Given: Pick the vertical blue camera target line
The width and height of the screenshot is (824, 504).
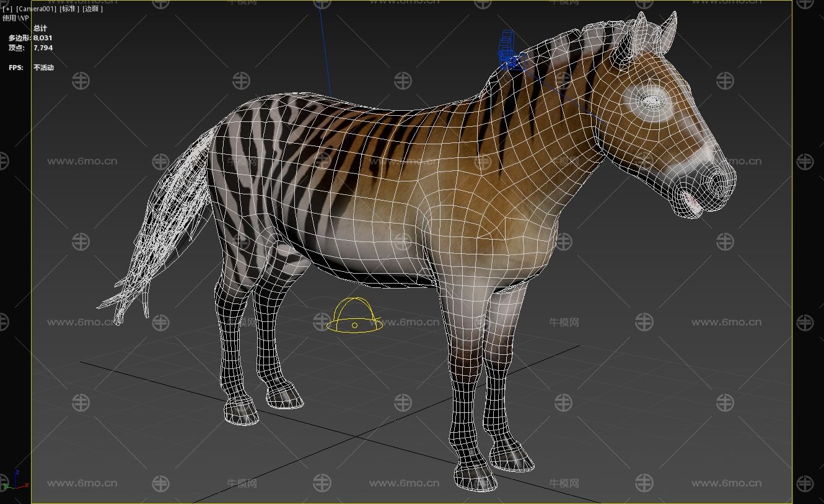Looking at the screenshot, I should click(325, 50).
